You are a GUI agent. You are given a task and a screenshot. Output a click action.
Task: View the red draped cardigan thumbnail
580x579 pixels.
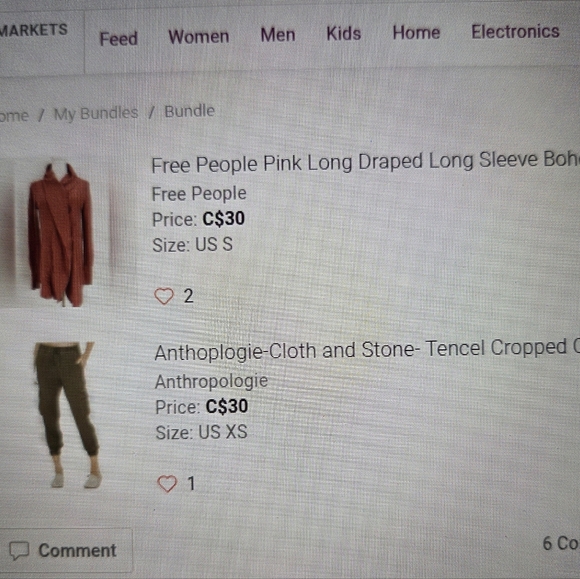coord(61,234)
